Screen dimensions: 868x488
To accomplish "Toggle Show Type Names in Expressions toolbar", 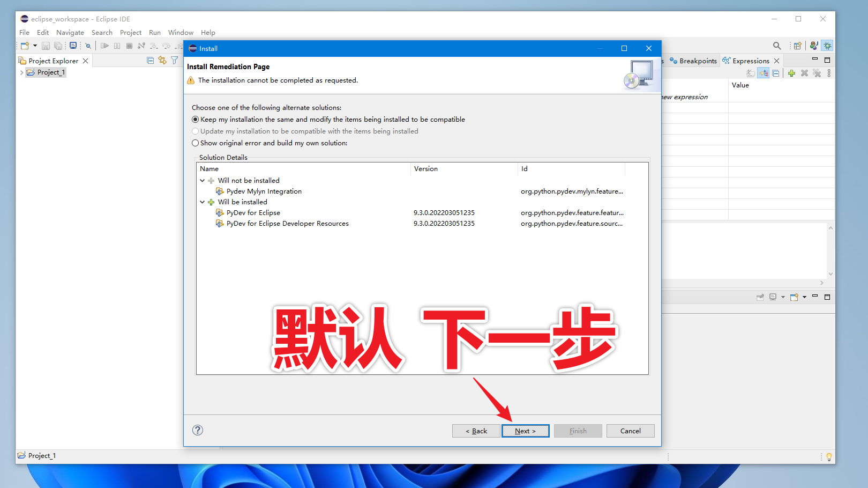I will pyautogui.click(x=751, y=73).
